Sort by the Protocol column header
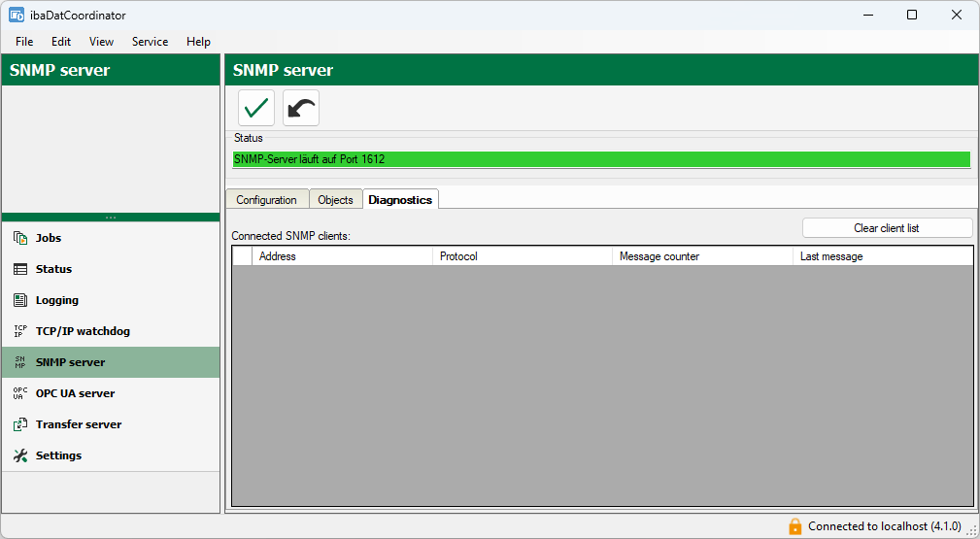This screenshot has width=980, height=539. pyautogui.click(x=523, y=256)
